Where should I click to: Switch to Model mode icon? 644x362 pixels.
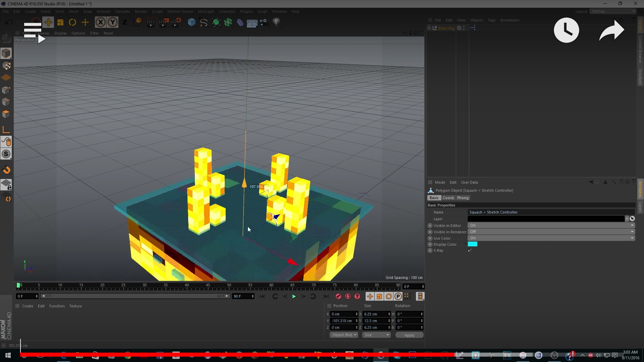6,53
